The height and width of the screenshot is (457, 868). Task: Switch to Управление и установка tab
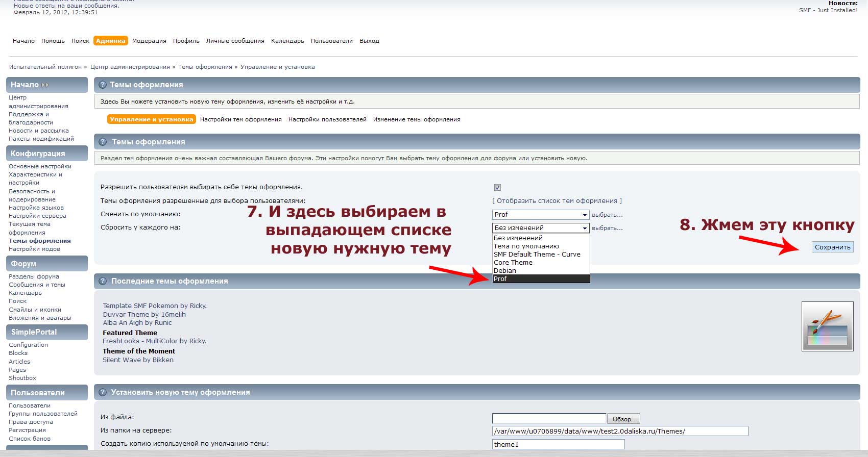pyautogui.click(x=152, y=119)
